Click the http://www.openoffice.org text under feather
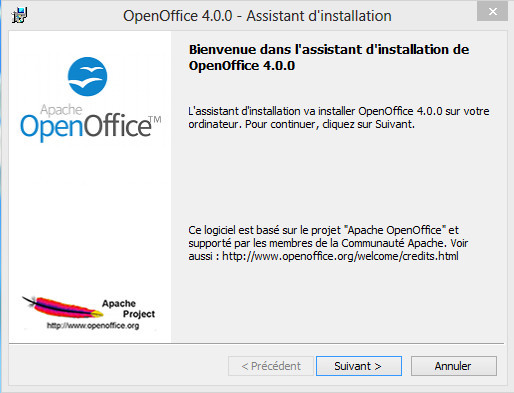This screenshot has width=514, height=393. (x=93, y=325)
